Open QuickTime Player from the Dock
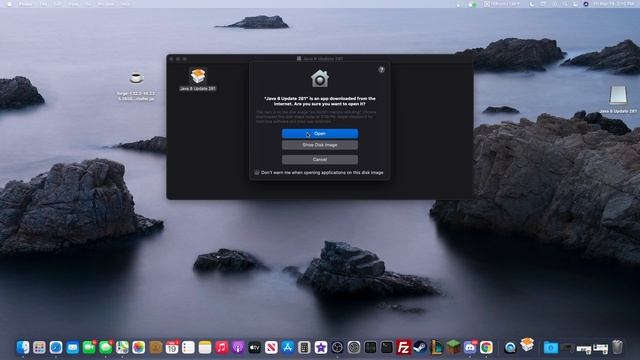The image size is (640, 360). tap(510, 347)
